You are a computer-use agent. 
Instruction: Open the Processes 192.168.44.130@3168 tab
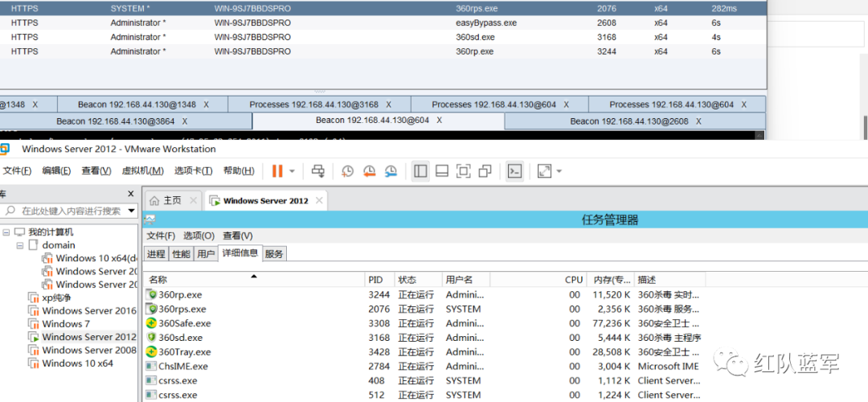click(319, 105)
